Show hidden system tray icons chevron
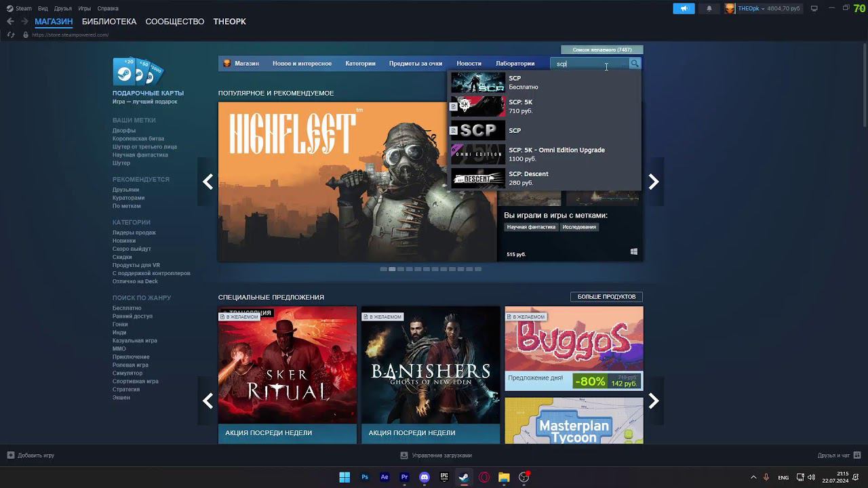 click(x=753, y=477)
